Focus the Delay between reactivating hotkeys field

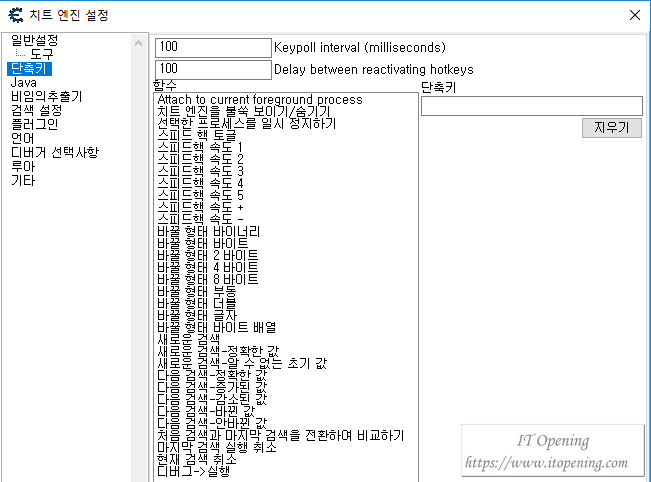pos(213,70)
